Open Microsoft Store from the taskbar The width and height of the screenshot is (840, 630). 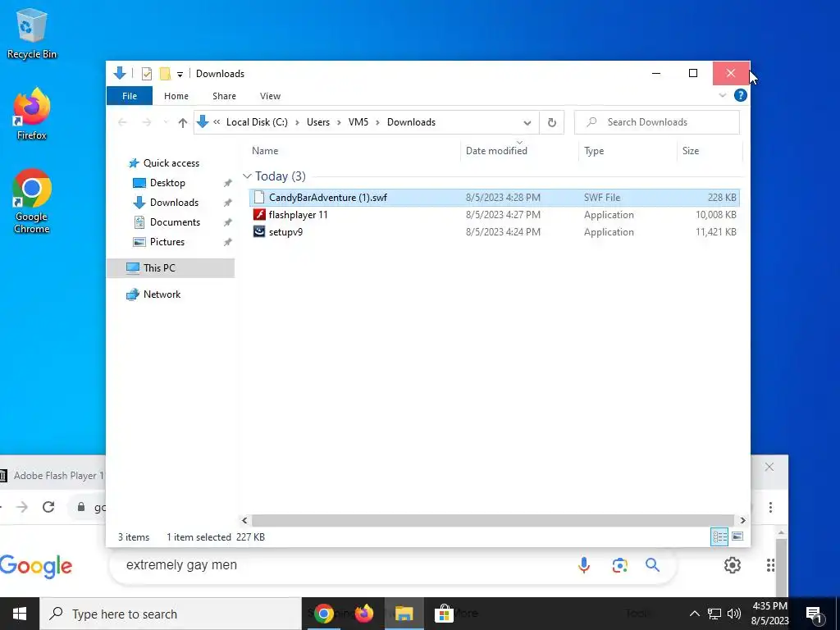pos(444,614)
